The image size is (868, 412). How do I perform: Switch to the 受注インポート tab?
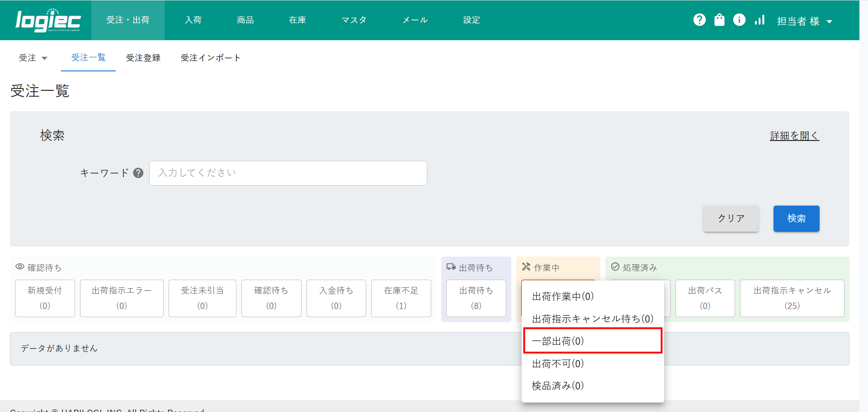(x=210, y=58)
